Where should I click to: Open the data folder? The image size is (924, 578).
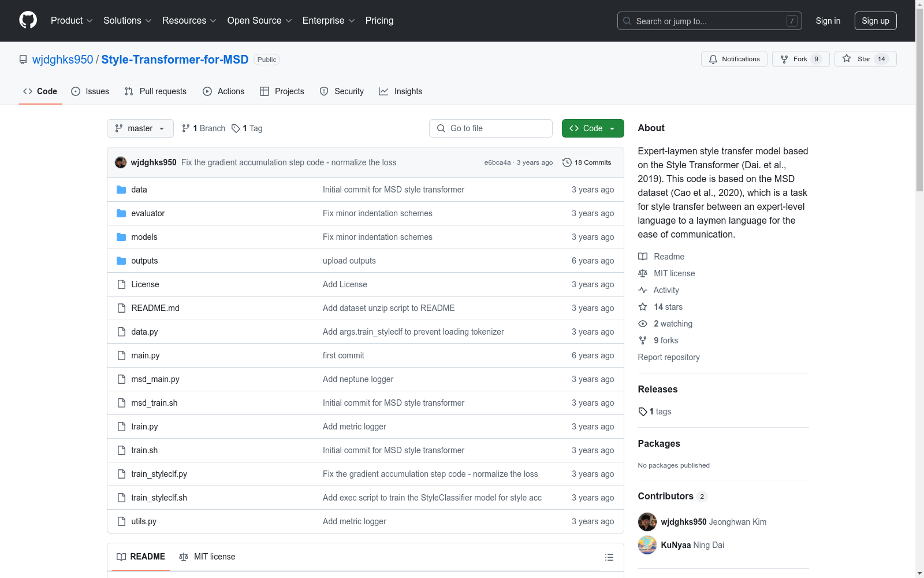(x=139, y=190)
